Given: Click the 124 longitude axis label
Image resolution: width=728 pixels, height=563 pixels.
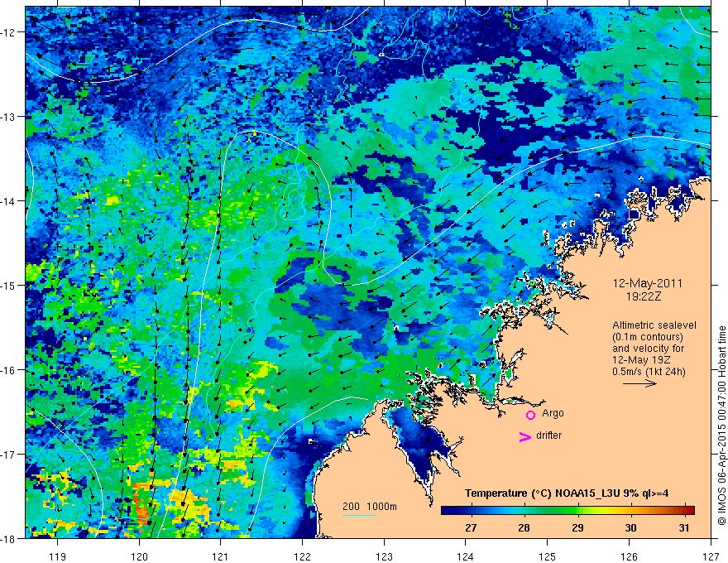Looking at the screenshot, I should (x=466, y=556).
